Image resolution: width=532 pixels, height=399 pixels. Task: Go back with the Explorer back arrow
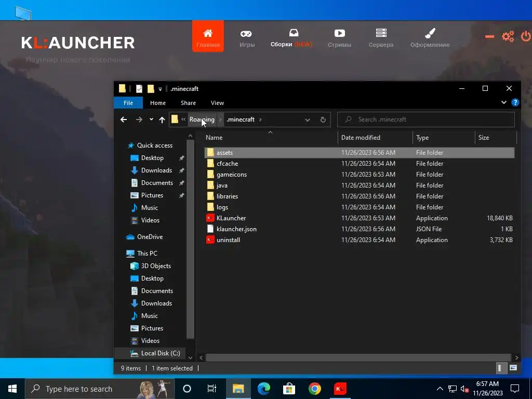click(x=124, y=119)
